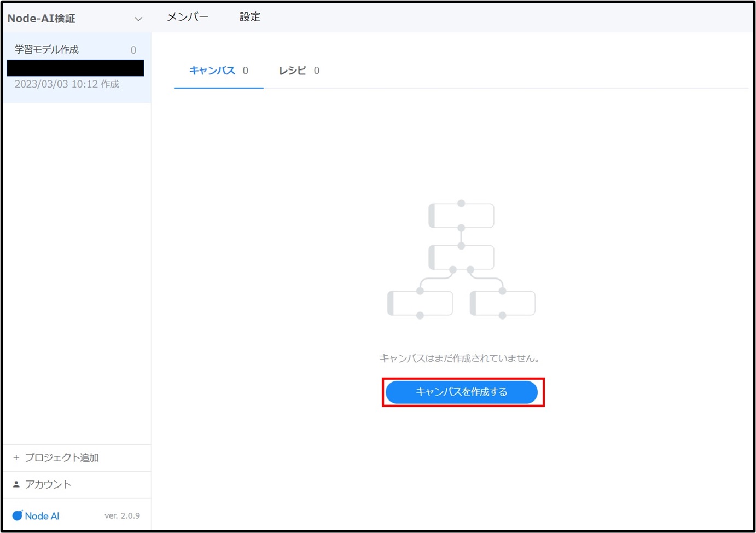Click the chevron next to Node-AI検証
The width and height of the screenshot is (756, 533).
pos(138,18)
